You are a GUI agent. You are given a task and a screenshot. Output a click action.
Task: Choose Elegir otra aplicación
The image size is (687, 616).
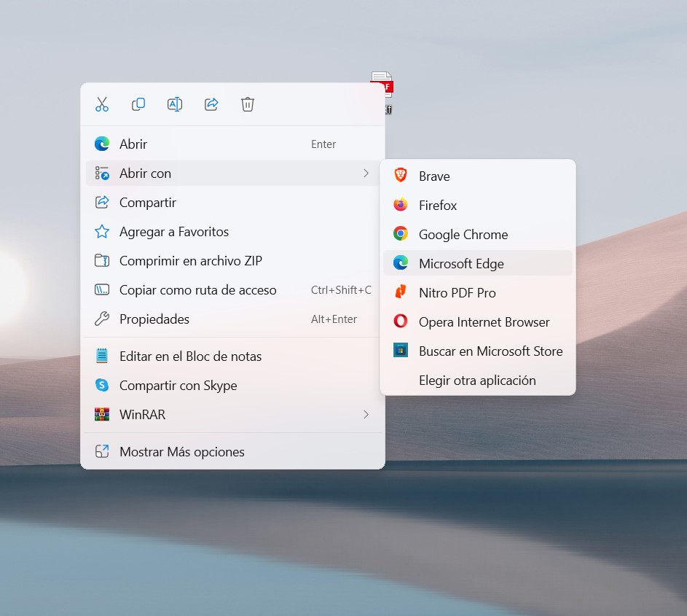click(478, 380)
